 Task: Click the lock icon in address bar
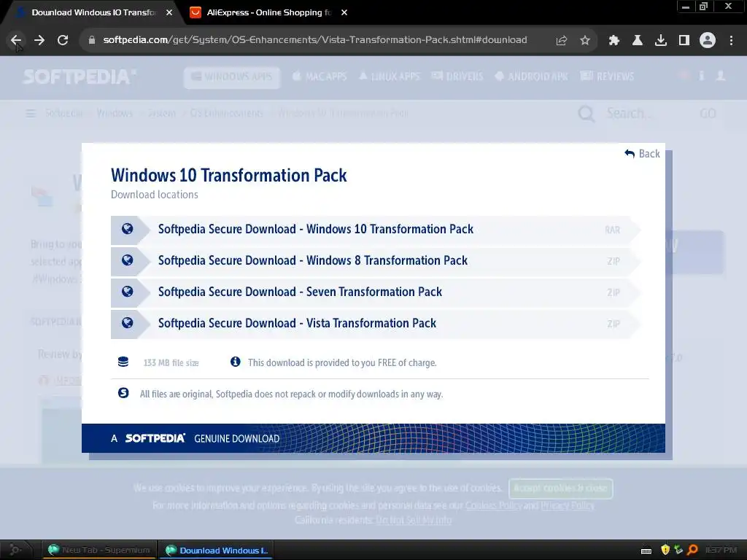[x=92, y=40]
